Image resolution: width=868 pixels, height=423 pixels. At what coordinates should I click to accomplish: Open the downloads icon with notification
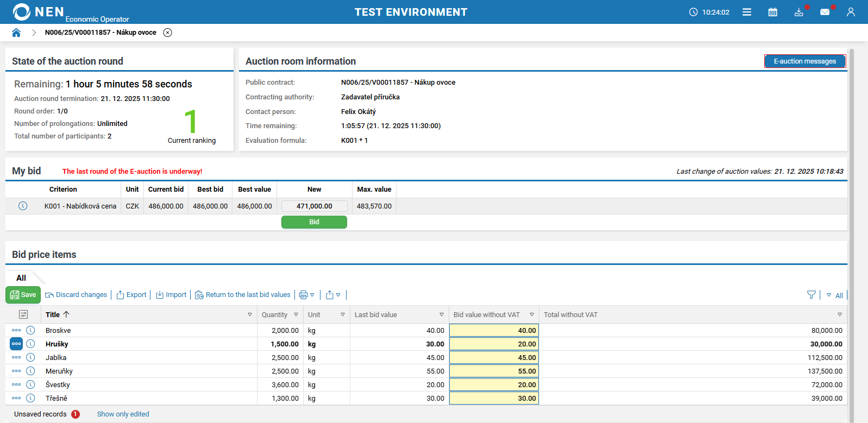(798, 12)
